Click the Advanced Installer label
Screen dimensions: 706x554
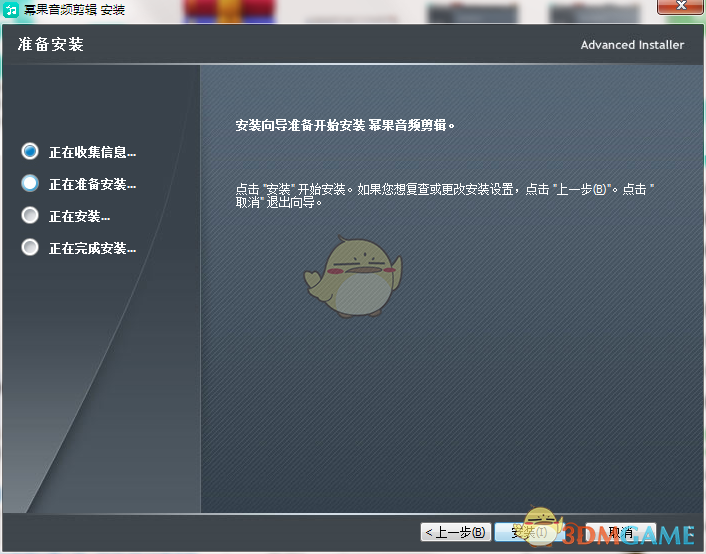632,45
